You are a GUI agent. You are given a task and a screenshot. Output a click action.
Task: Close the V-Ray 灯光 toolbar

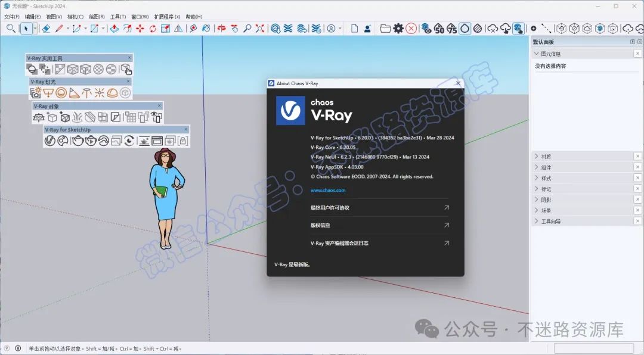point(128,82)
